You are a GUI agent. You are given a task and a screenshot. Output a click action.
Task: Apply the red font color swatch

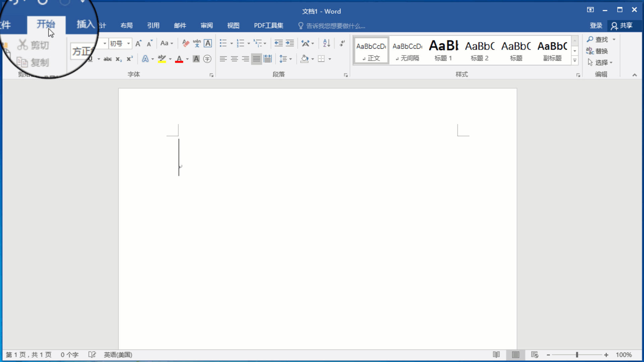tap(179, 59)
